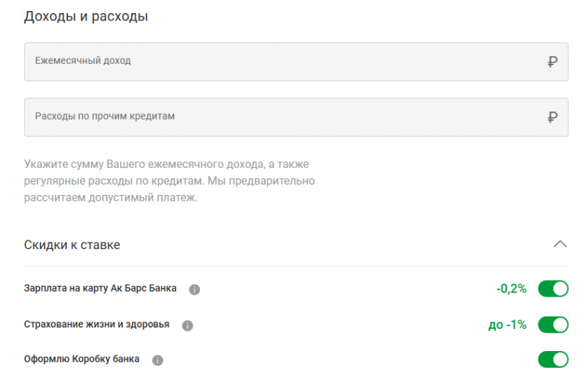Click the -0,2% discount value
This screenshot has width=586, height=392.
511,289
